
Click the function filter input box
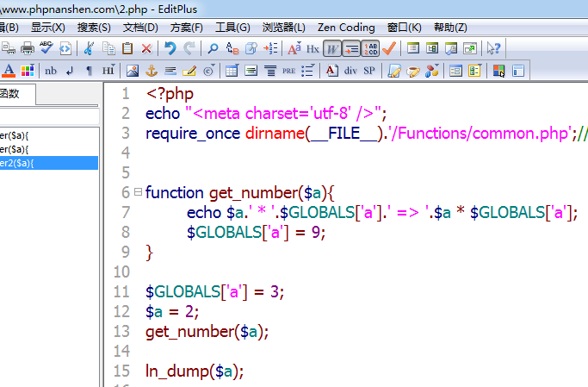click(49, 116)
